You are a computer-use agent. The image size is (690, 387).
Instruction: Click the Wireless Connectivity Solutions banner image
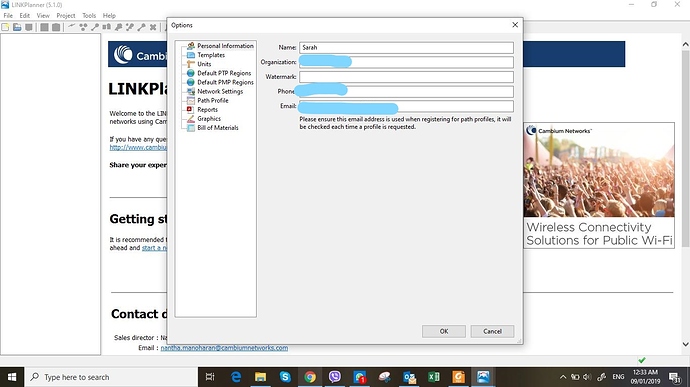coord(599,185)
